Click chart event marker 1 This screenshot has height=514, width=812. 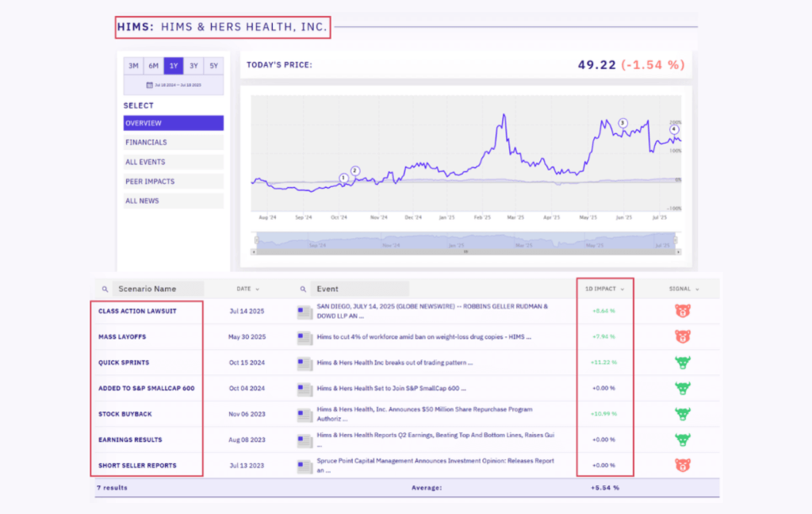click(x=343, y=178)
